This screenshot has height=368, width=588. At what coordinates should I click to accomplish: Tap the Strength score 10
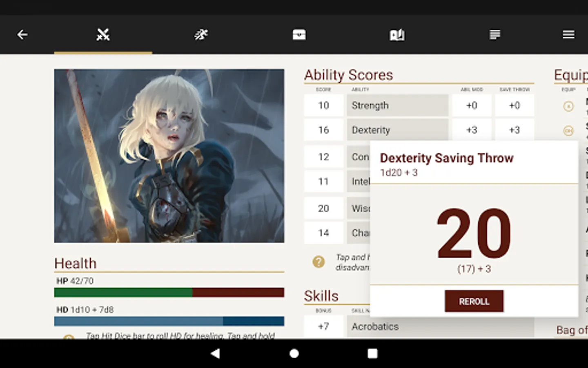pos(323,105)
